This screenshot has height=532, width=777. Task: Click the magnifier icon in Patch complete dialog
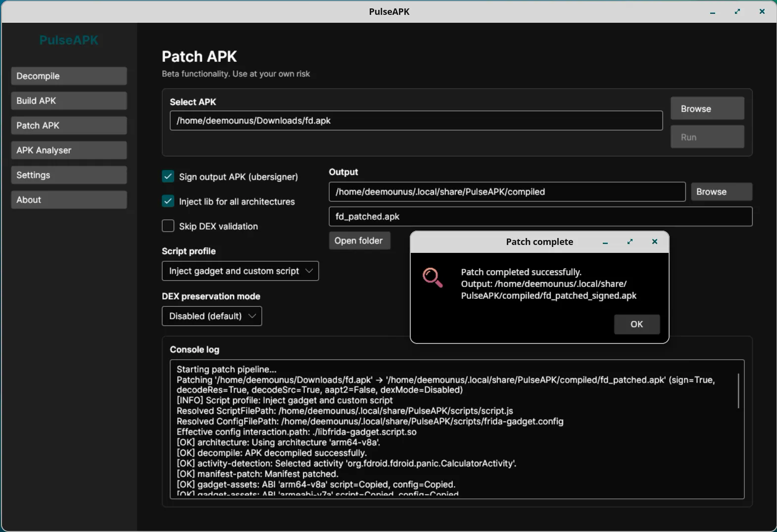pyautogui.click(x=433, y=278)
